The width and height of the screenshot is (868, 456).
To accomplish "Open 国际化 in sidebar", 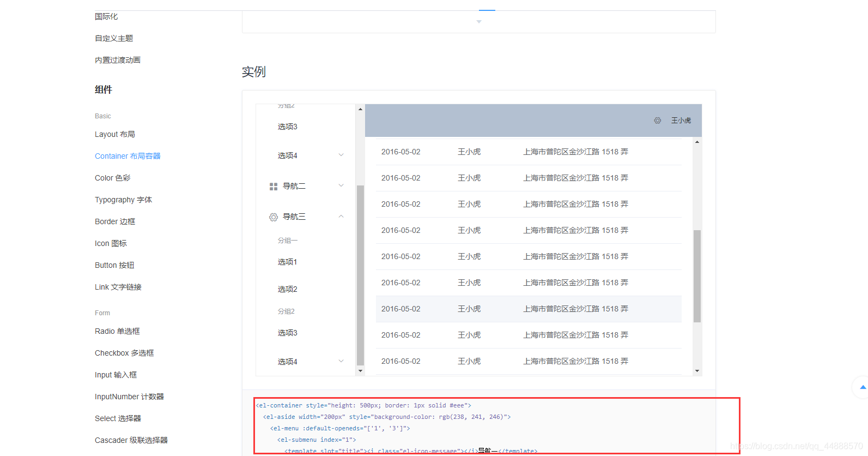I will click(x=106, y=16).
